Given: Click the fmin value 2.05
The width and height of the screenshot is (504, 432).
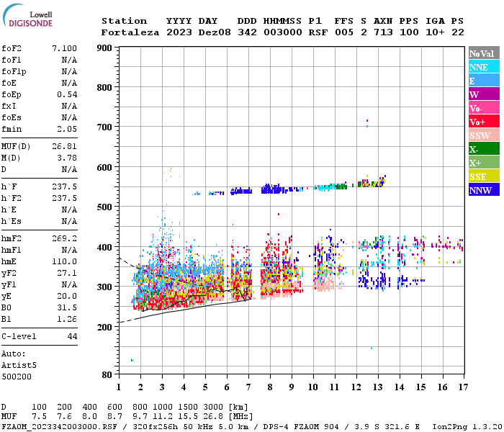Looking at the screenshot, I should coord(67,129).
